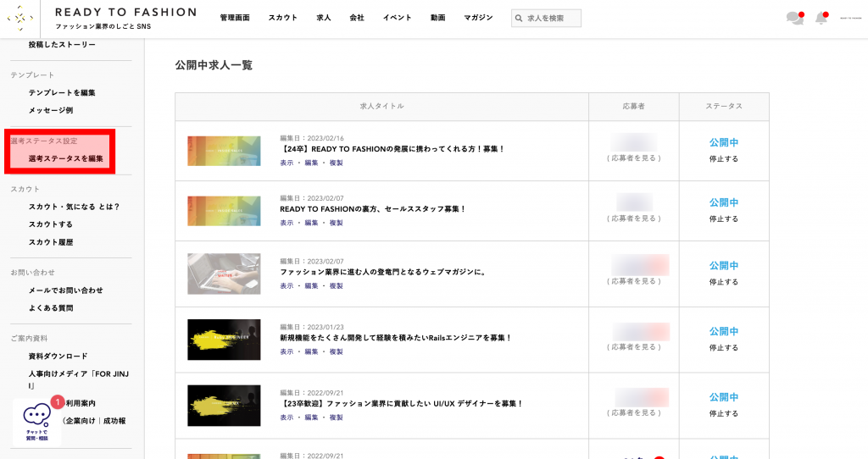Click the 求人タイトル column header
Image resolution: width=868 pixels, height=459 pixels.
382,106
